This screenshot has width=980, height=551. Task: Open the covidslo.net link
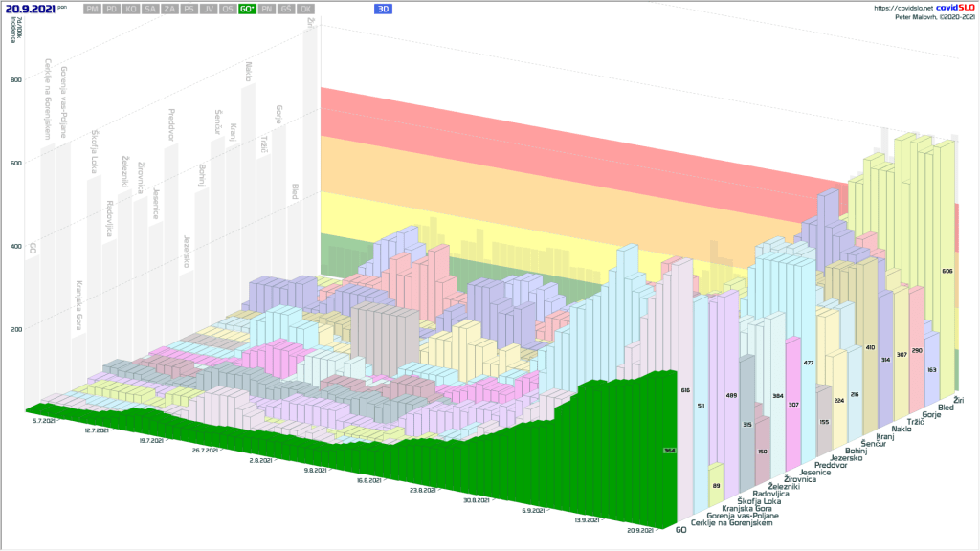[x=903, y=8]
